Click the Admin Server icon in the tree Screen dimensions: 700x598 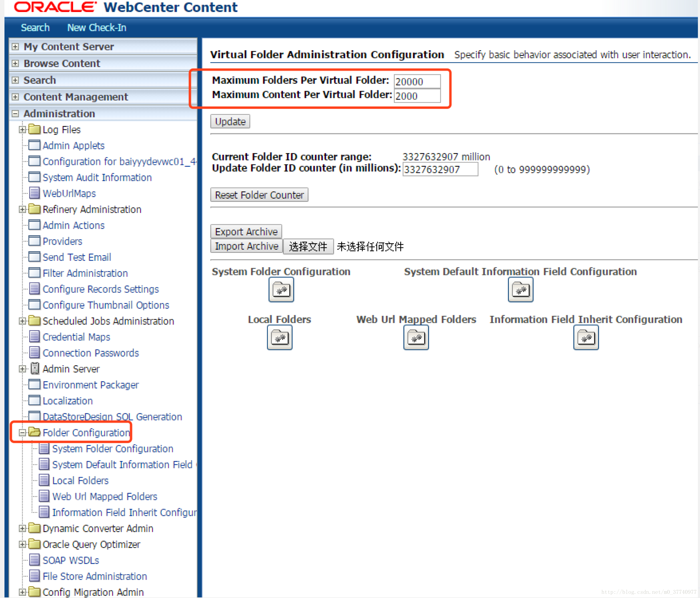click(35, 369)
